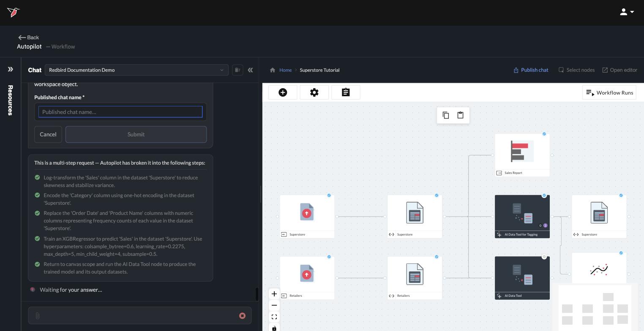Click the one-hot encoding step text
The height and width of the screenshot is (331, 644).
(x=119, y=199)
